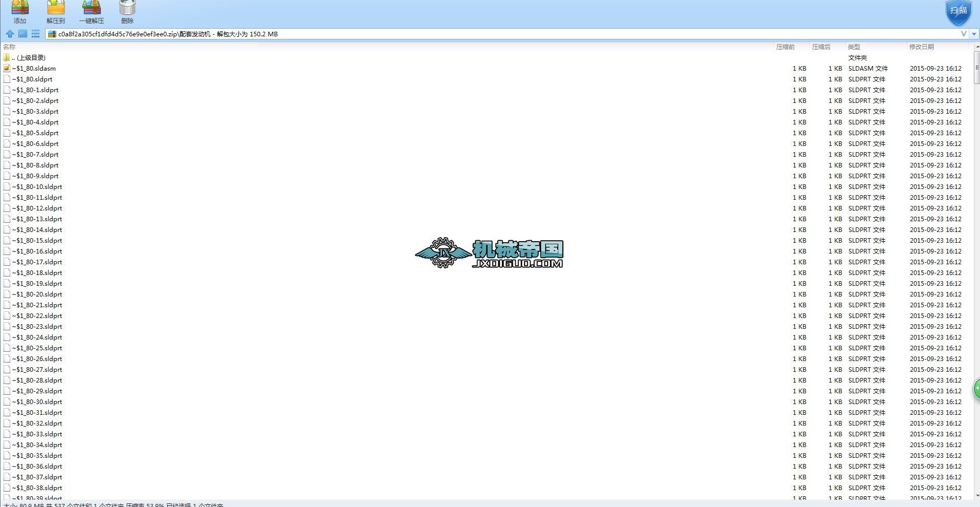
Task: Click the green badge on screen right edge
Action: 976,388
